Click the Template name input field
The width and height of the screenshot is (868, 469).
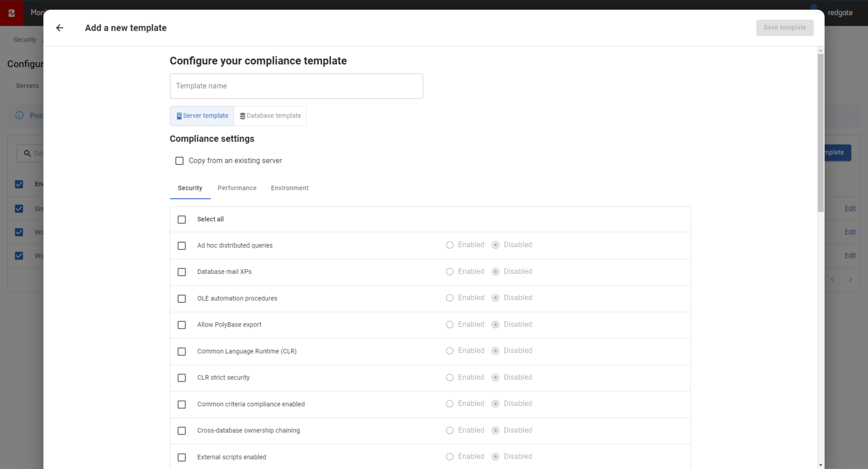coord(296,86)
